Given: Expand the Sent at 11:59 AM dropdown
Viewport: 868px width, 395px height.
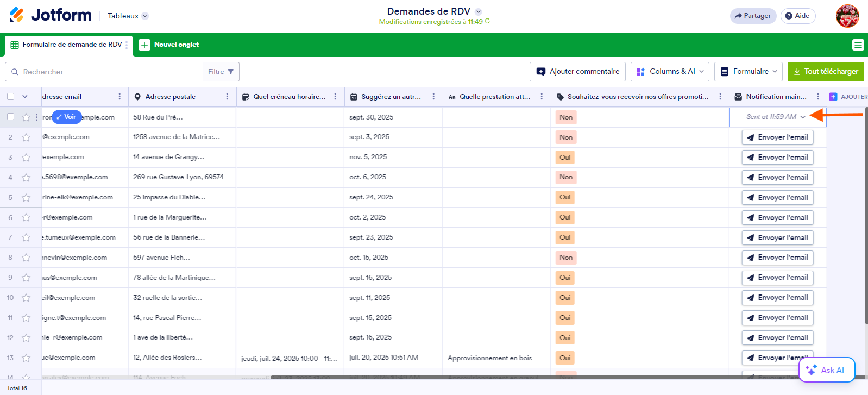Looking at the screenshot, I should point(803,117).
